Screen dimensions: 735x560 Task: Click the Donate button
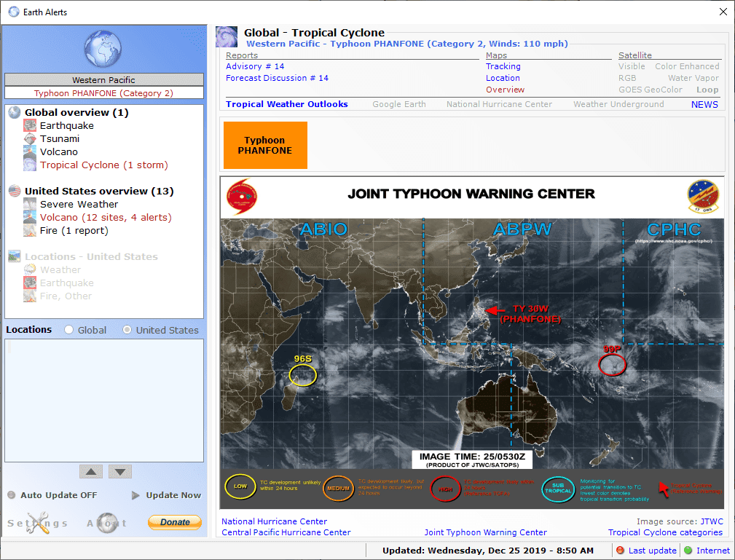[x=175, y=522]
